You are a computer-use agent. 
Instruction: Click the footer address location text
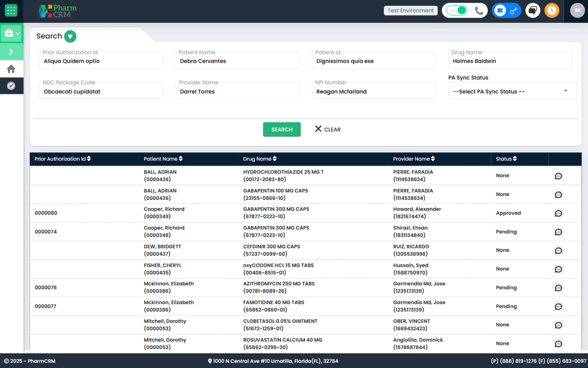point(273,361)
